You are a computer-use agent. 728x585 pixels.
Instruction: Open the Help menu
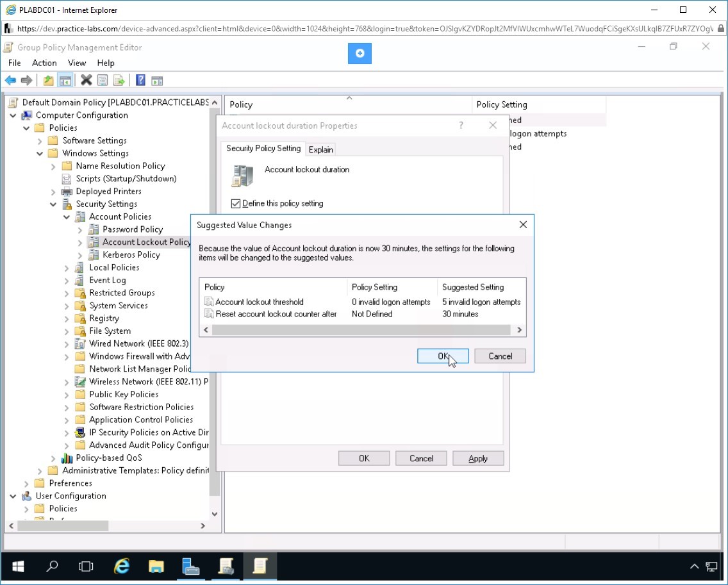point(105,63)
